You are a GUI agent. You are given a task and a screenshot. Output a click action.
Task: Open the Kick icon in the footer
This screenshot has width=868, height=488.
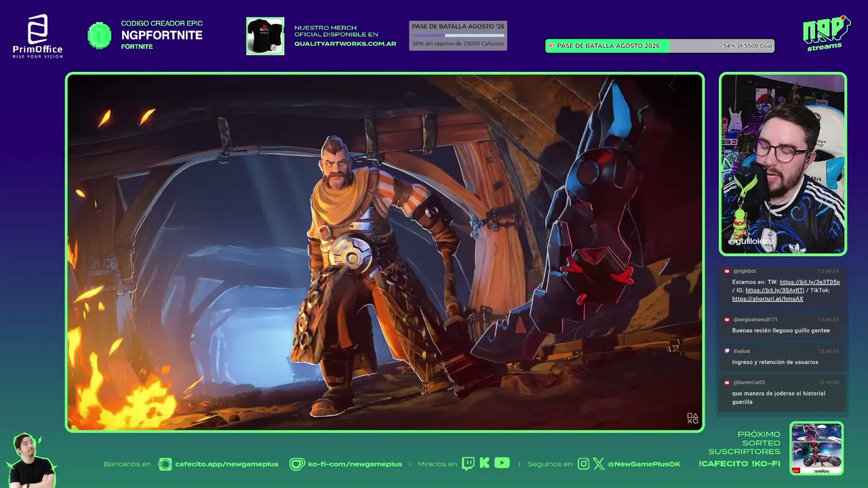pos(484,464)
